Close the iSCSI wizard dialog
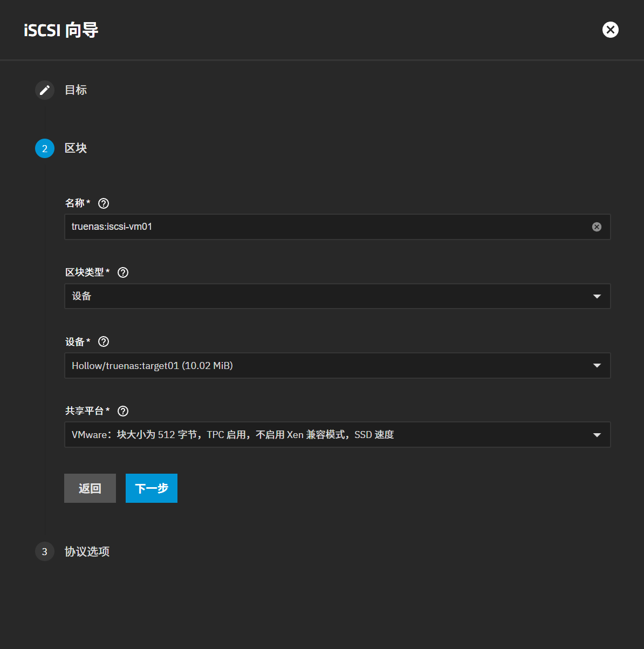 click(x=610, y=30)
